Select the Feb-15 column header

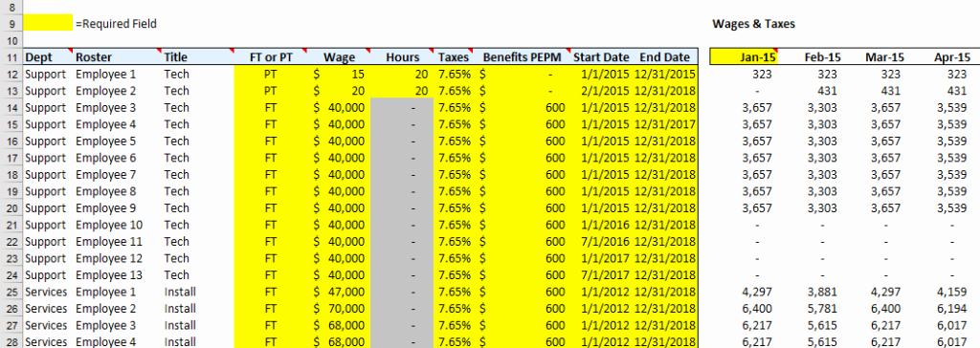(x=822, y=56)
